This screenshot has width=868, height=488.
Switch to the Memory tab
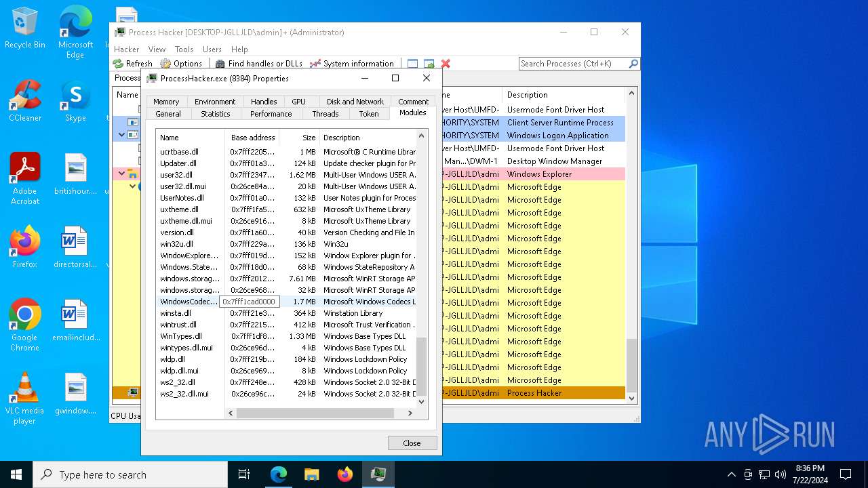coord(166,102)
